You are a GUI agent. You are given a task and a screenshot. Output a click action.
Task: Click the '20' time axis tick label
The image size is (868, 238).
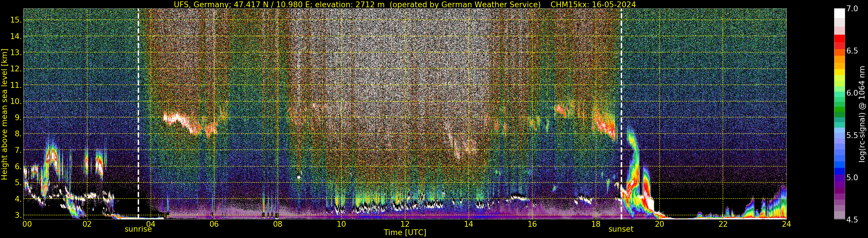pyautogui.click(x=659, y=224)
